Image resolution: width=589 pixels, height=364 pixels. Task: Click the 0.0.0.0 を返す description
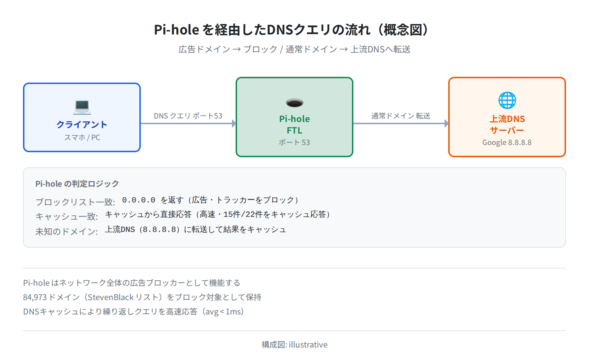(x=210, y=200)
